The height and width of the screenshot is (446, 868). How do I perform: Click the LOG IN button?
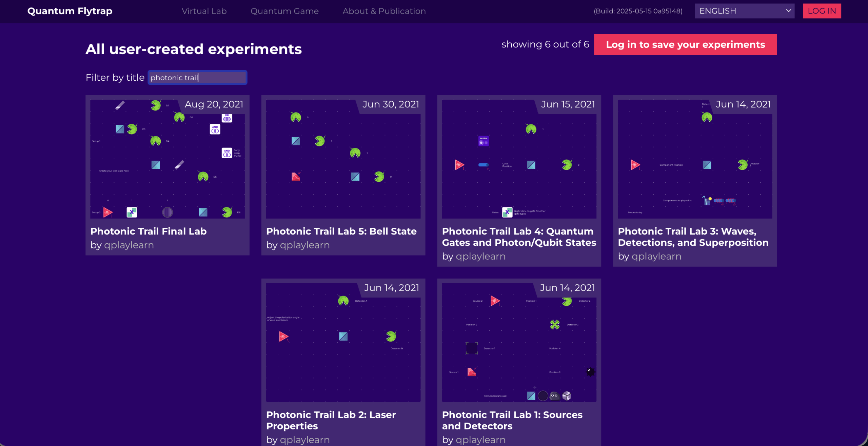point(821,11)
